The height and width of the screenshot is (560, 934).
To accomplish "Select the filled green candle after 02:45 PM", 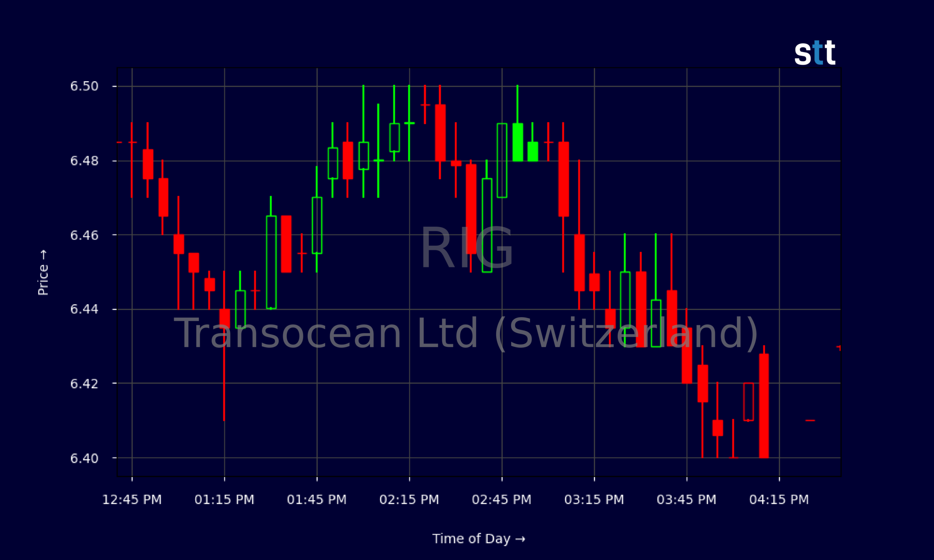I will click(518, 142).
